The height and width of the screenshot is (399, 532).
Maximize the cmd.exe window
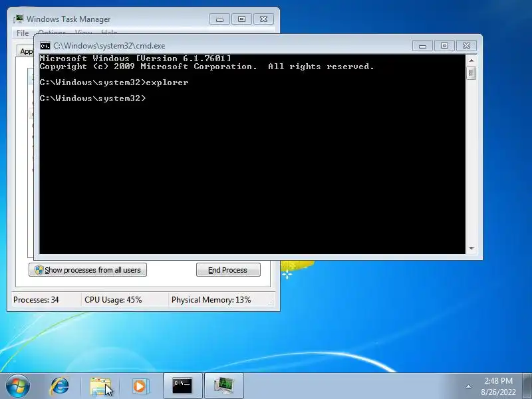point(444,46)
